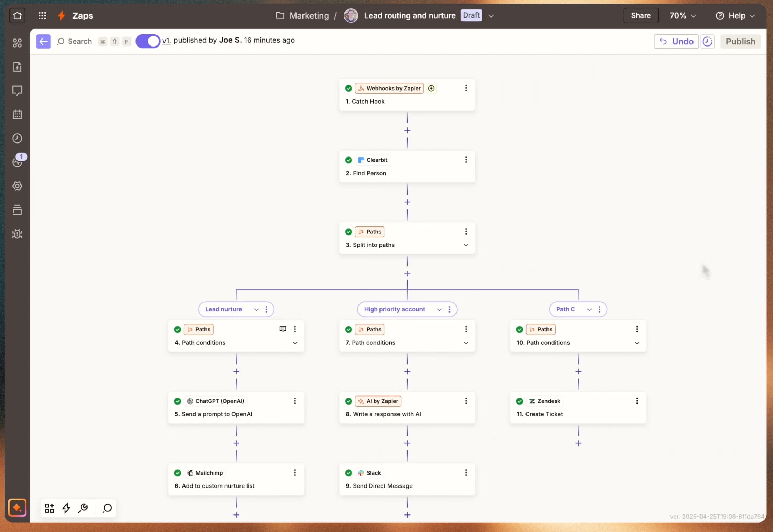Open the home icon in top bar

point(17,16)
